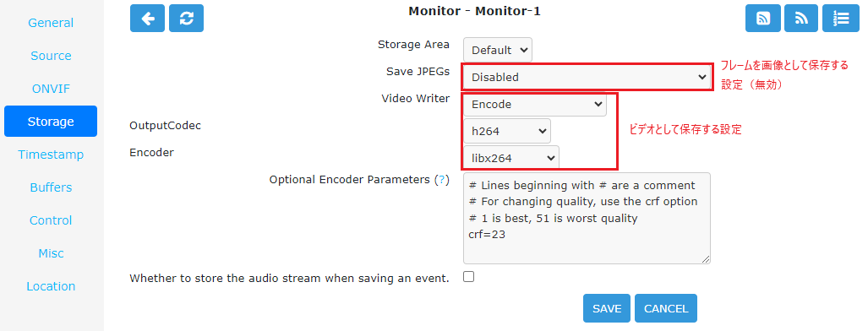Click the question mark help link

coord(441,180)
